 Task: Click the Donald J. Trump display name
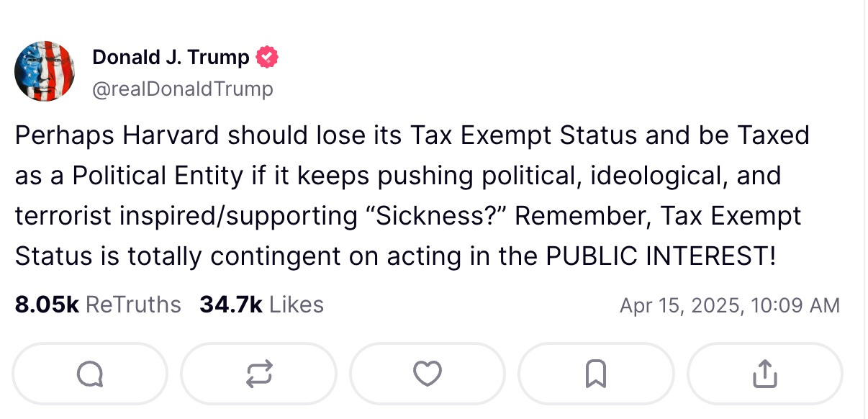(171, 57)
